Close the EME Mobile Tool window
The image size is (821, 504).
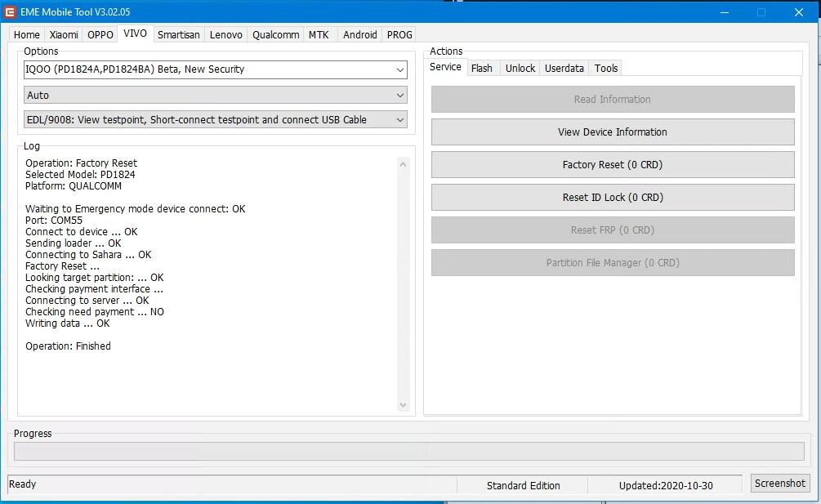click(798, 12)
